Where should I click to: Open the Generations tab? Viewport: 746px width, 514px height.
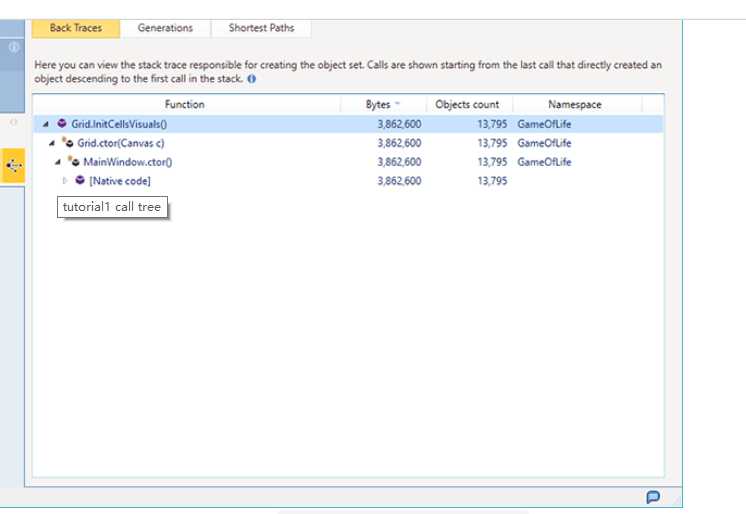[165, 28]
